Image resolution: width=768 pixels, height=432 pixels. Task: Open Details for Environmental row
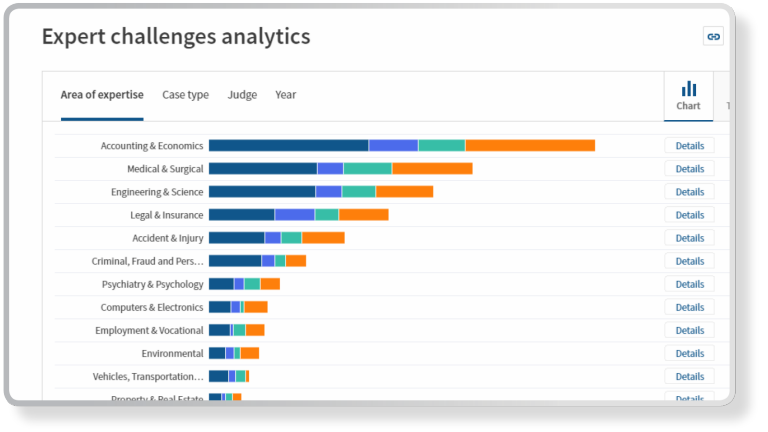(x=689, y=353)
